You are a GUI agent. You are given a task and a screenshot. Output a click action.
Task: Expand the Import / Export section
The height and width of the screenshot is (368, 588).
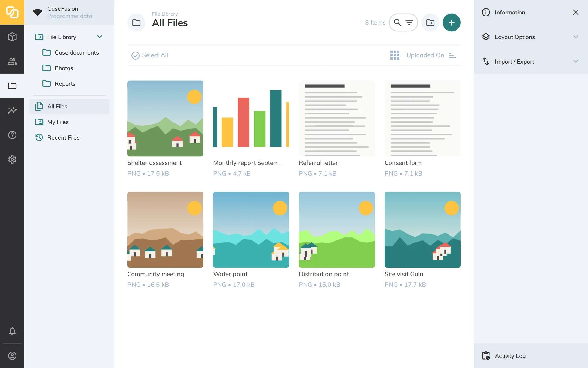tap(531, 61)
